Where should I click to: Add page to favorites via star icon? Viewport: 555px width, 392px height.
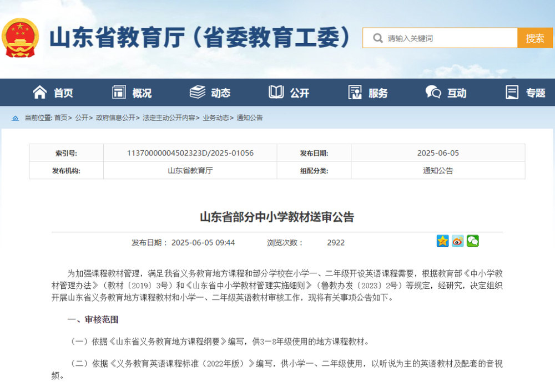[x=442, y=241]
